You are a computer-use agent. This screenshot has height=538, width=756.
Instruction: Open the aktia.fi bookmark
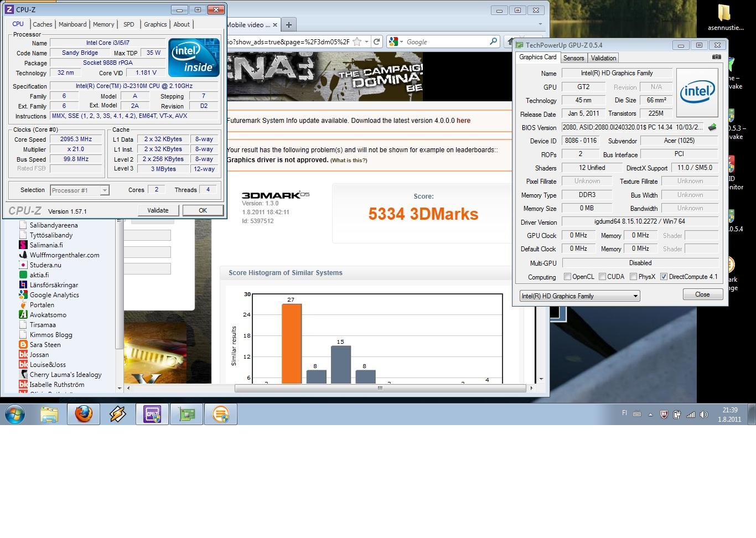coord(39,275)
